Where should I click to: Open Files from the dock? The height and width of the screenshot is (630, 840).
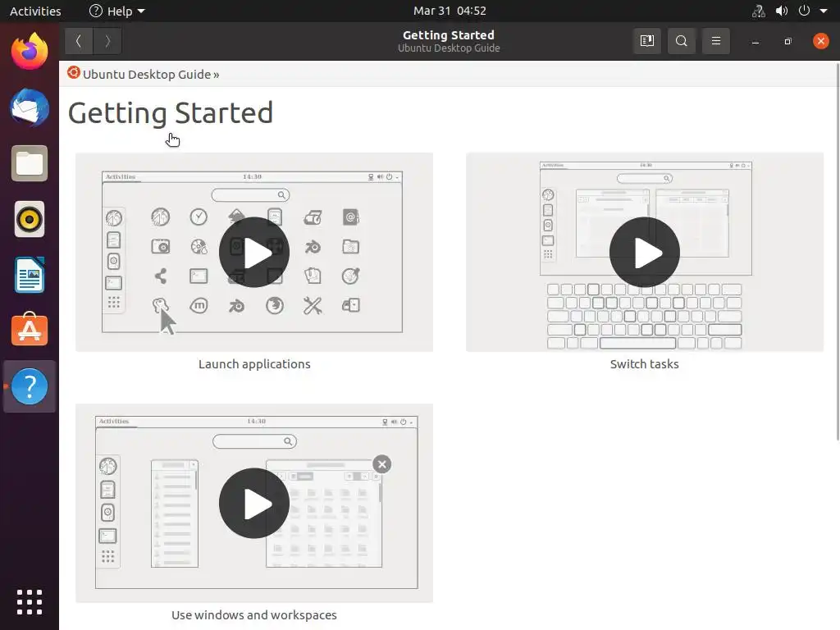pyautogui.click(x=30, y=163)
